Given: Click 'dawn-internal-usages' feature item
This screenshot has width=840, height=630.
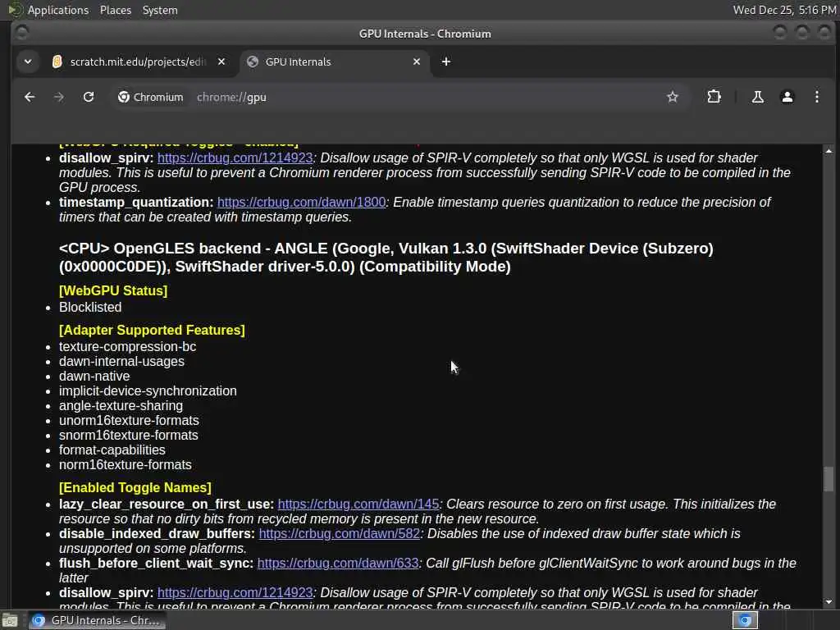Looking at the screenshot, I should [x=121, y=362].
